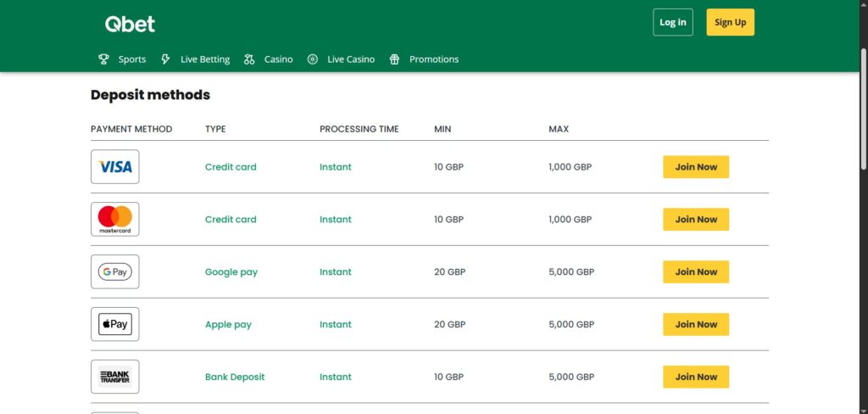This screenshot has height=414, width=868.
Task: Click the Google Pay logo
Action: (115, 272)
